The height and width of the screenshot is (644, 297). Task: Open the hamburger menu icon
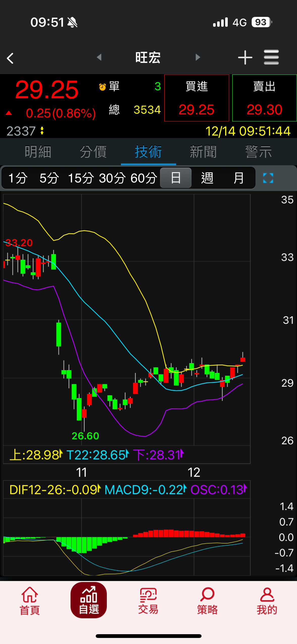(271, 57)
